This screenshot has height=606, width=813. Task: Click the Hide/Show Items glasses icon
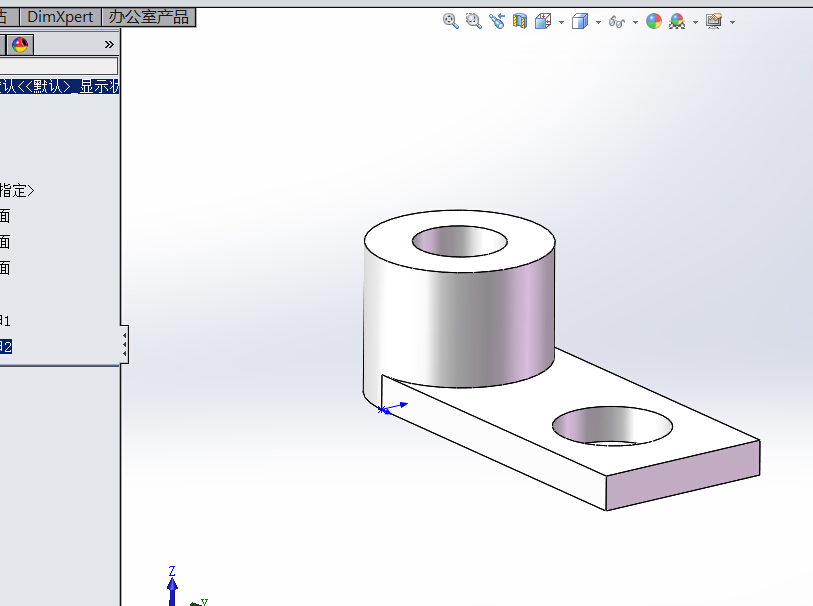[x=616, y=22]
